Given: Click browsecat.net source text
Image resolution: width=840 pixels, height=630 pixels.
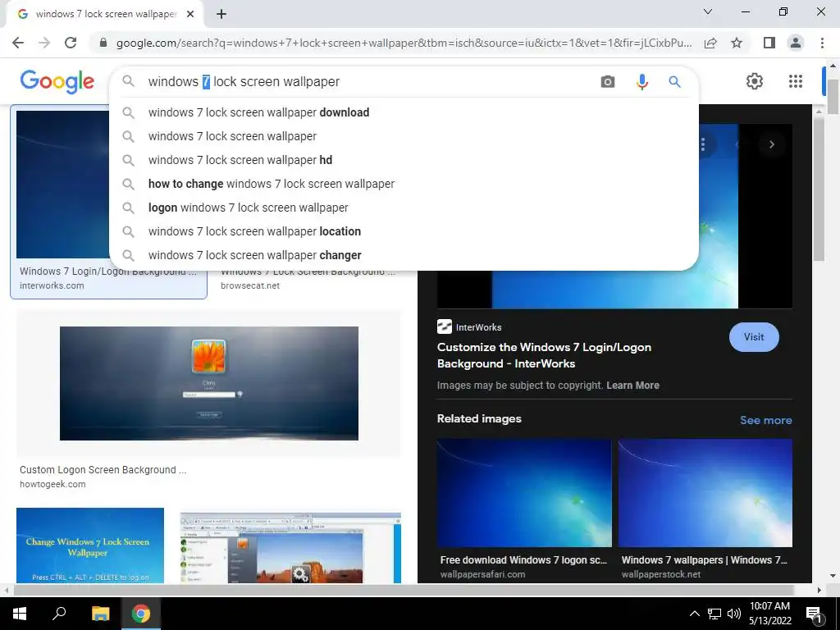Looking at the screenshot, I should click(x=250, y=285).
